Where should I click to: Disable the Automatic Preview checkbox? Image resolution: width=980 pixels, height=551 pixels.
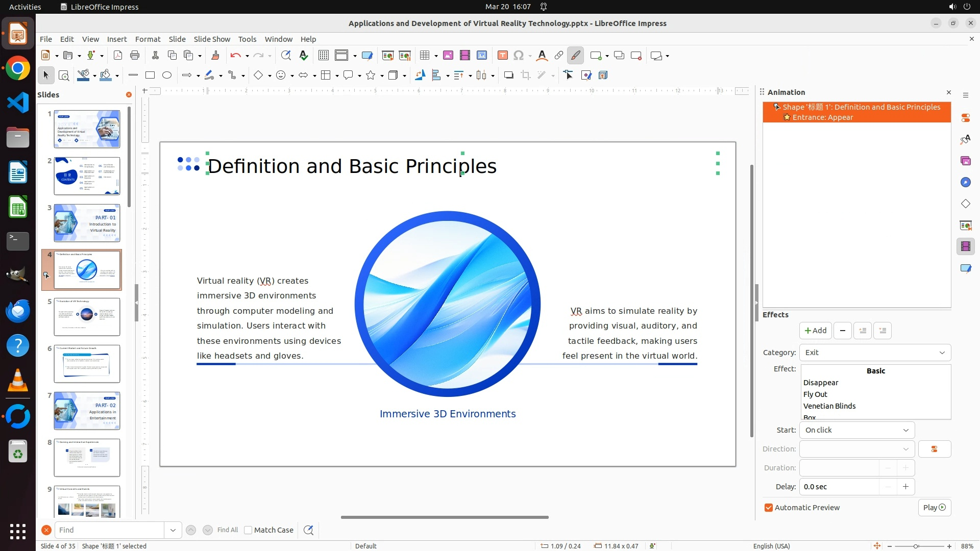[769, 508]
